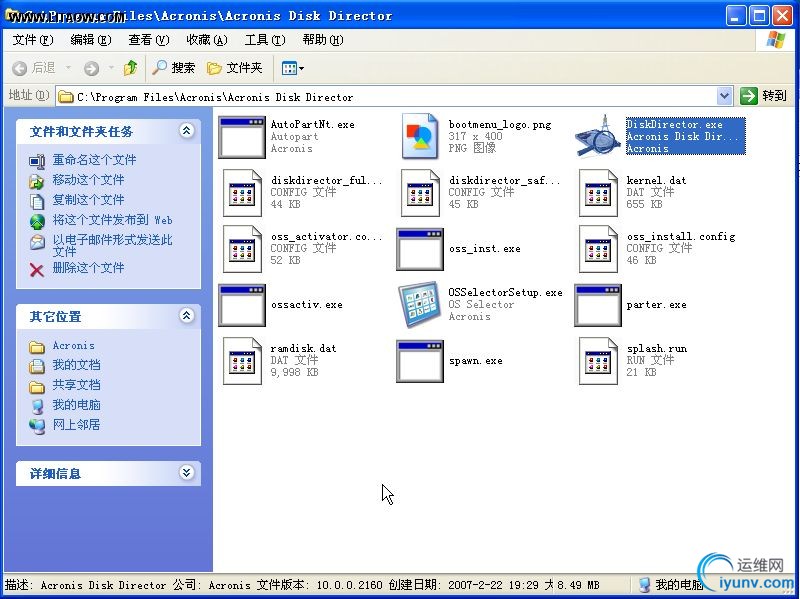Open the 编辑(E) menu
The width and height of the screenshot is (800, 599).
[x=91, y=40]
